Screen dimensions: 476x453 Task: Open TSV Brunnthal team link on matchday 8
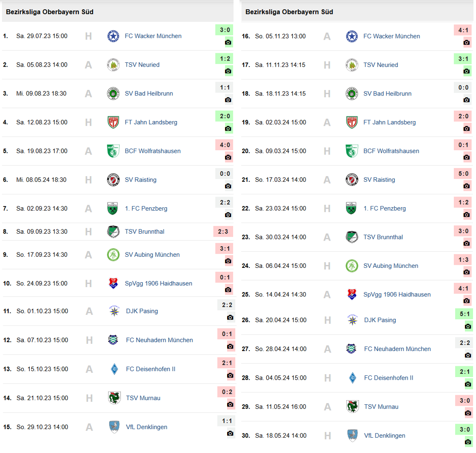coord(144,232)
